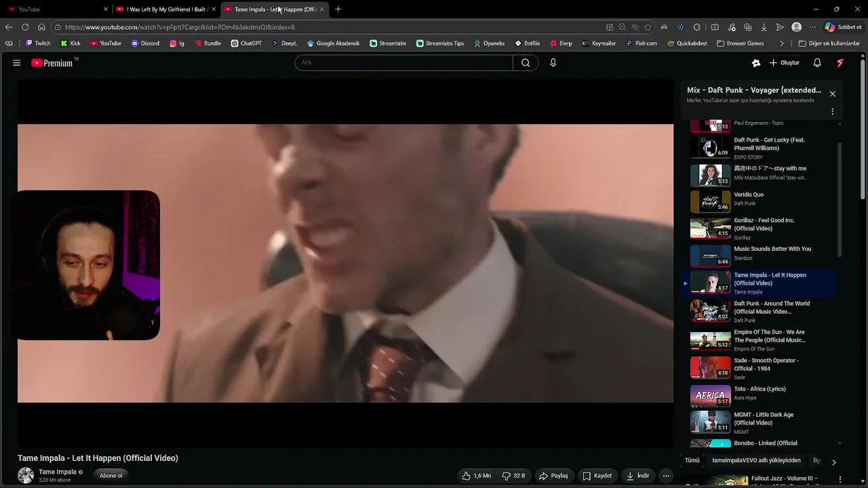Open the YouTube hamburger guide menu

click(16, 62)
